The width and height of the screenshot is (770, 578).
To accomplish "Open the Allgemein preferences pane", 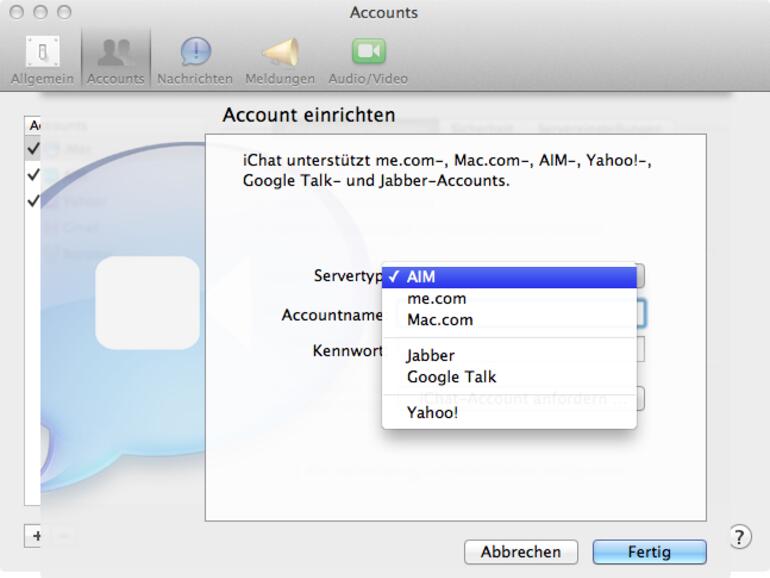I will pos(42,60).
